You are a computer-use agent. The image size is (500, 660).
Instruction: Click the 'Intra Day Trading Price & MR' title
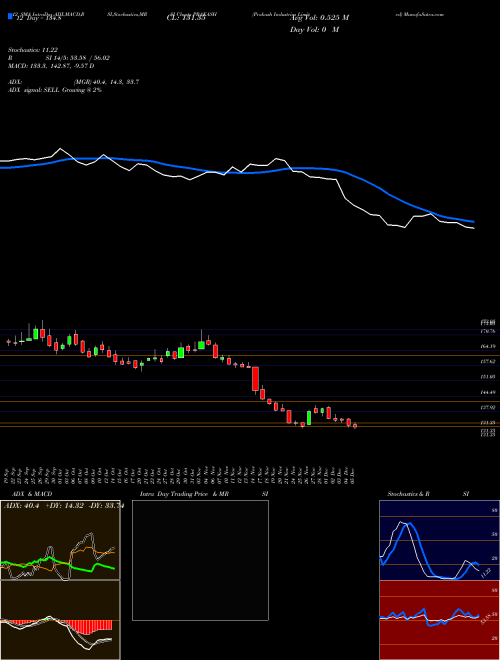point(204,494)
